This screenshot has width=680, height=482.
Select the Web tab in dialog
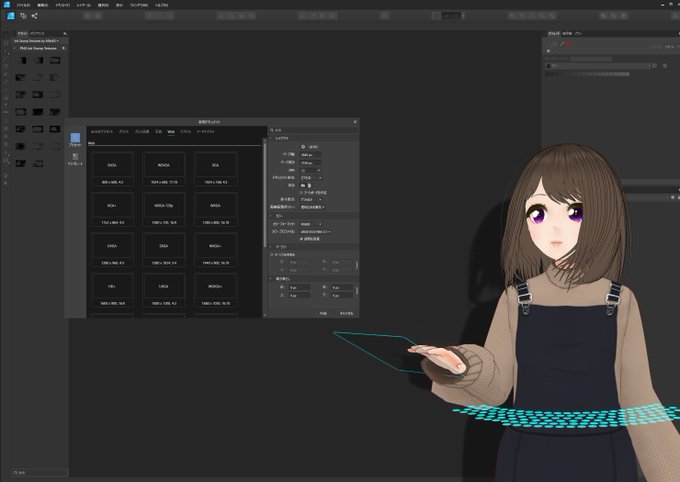click(171, 131)
